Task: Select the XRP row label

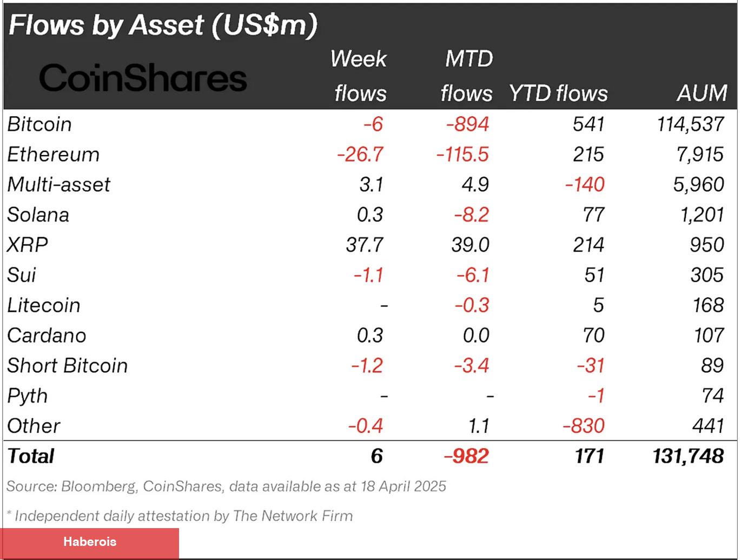Action: [x=28, y=245]
